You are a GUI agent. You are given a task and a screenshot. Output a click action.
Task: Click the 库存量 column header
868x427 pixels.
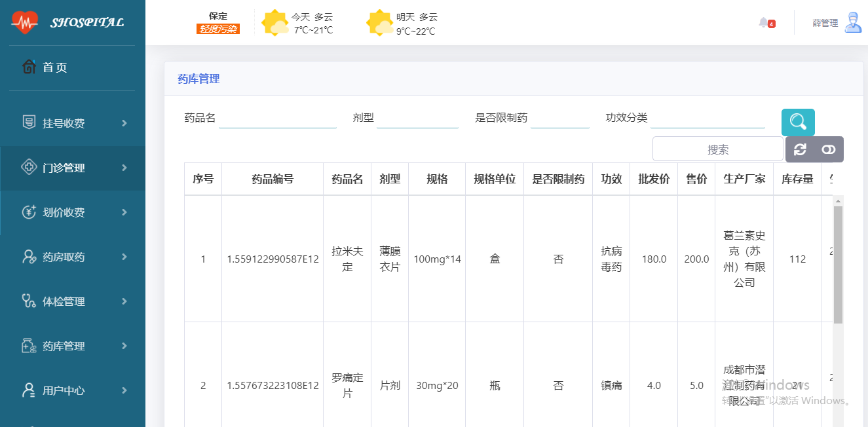coord(797,179)
